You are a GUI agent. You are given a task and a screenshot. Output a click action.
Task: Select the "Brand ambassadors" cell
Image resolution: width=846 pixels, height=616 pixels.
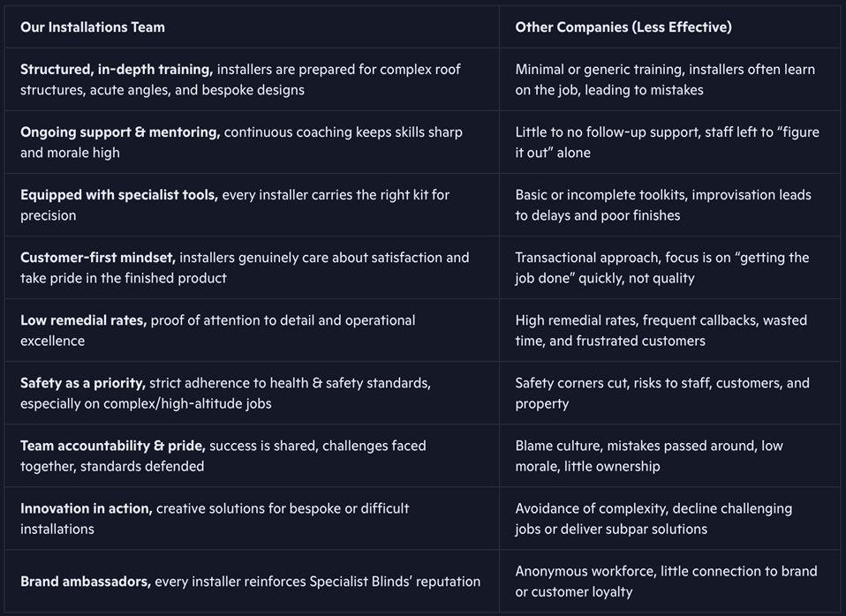[250, 582]
